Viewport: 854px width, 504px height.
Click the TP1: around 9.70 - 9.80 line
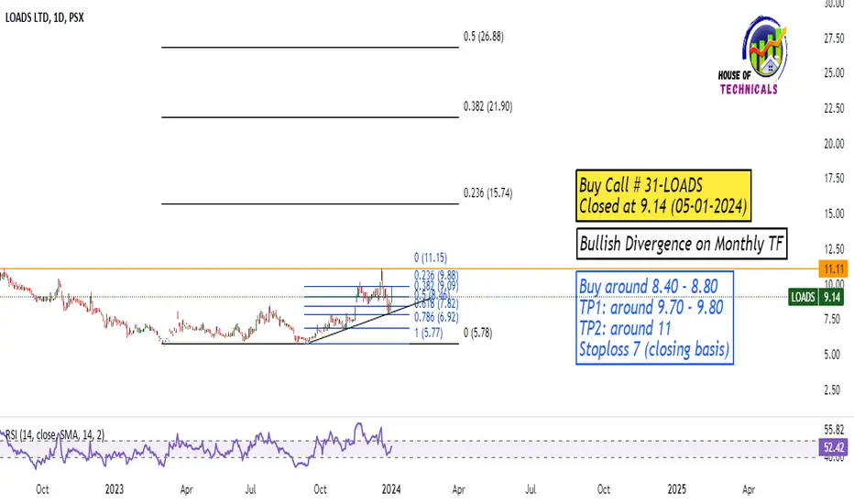(651, 308)
